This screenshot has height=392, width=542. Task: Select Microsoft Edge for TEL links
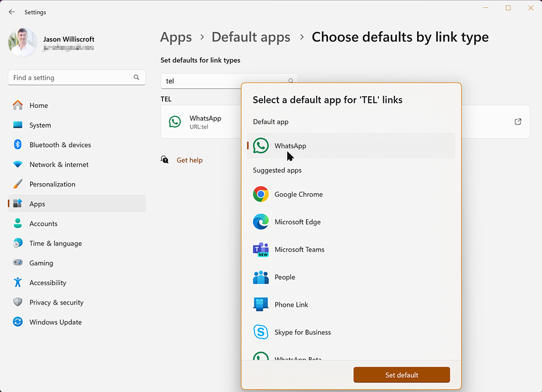pyautogui.click(x=351, y=222)
